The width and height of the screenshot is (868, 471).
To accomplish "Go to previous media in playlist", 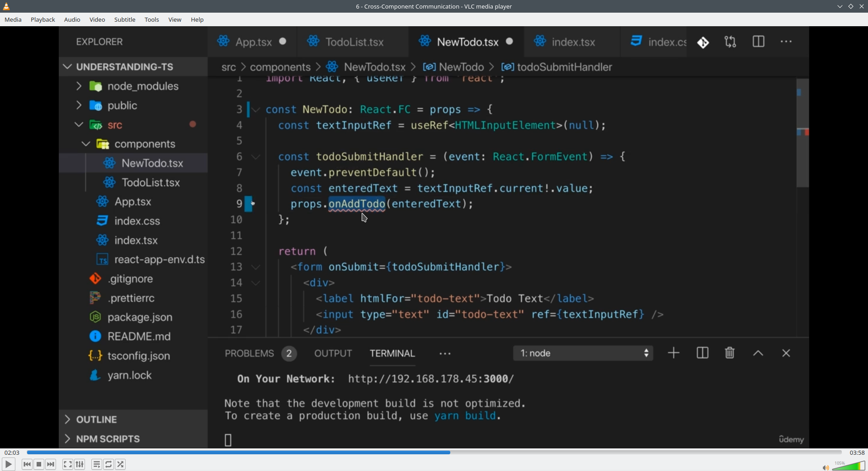I will 27,464.
